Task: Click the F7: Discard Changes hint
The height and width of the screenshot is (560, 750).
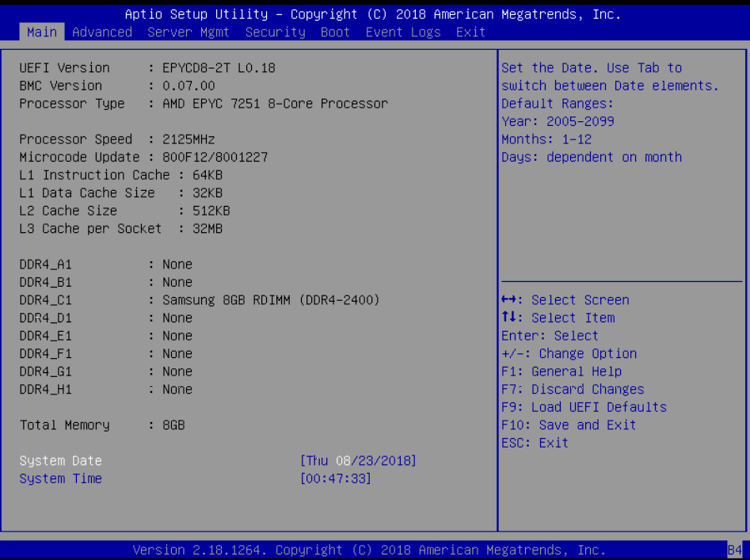Action: [x=573, y=390]
